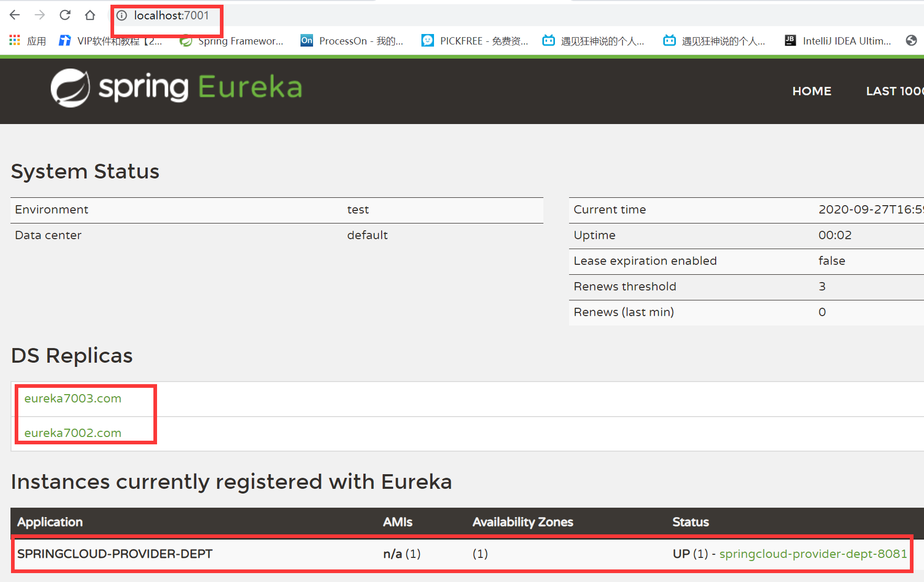Click inside the localhost:7001 address bar
This screenshot has width=924, height=582.
pos(173,16)
